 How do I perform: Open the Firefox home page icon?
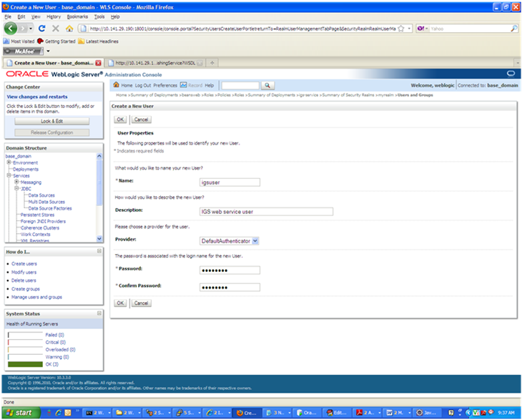point(69,29)
